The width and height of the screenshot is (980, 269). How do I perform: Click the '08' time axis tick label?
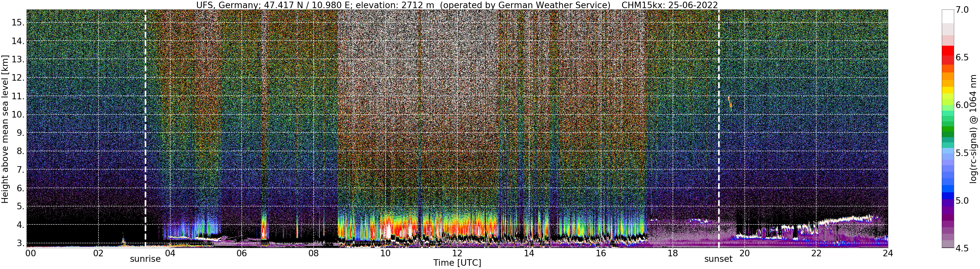point(313,253)
